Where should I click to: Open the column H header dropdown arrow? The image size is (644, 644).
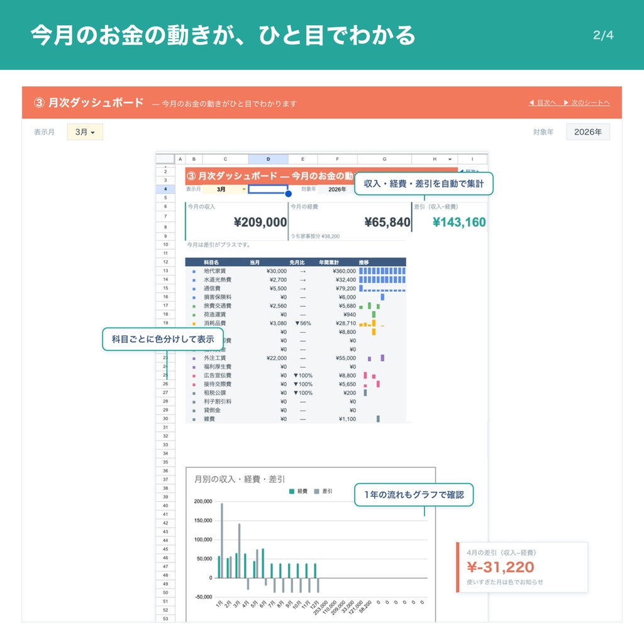[x=450, y=159]
